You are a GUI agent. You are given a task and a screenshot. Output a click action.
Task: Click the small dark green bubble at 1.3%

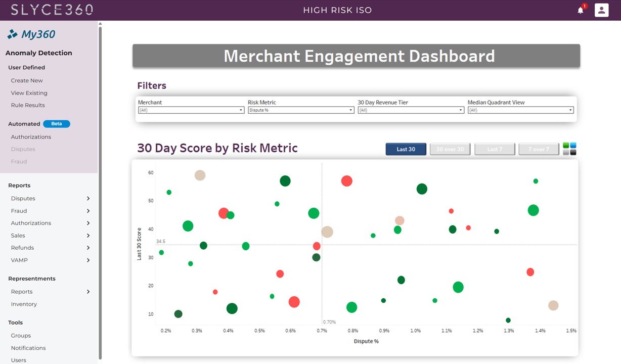pos(508,320)
